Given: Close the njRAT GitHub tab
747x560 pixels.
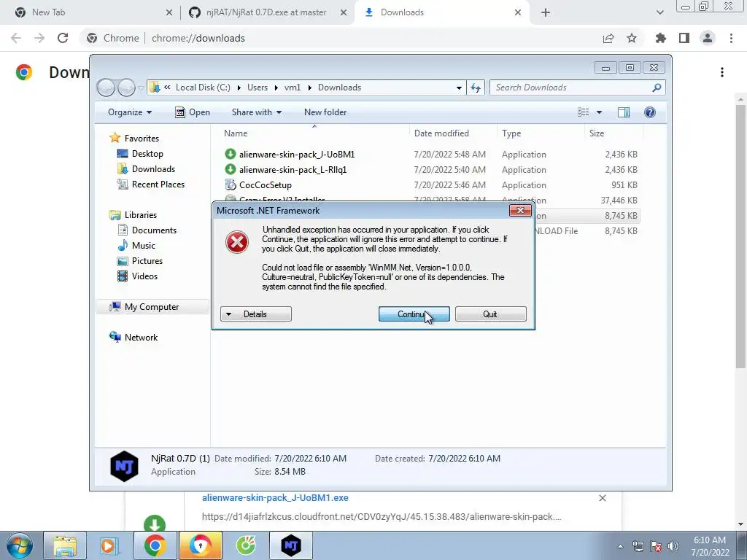Looking at the screenshot, I should click(344, 12).
